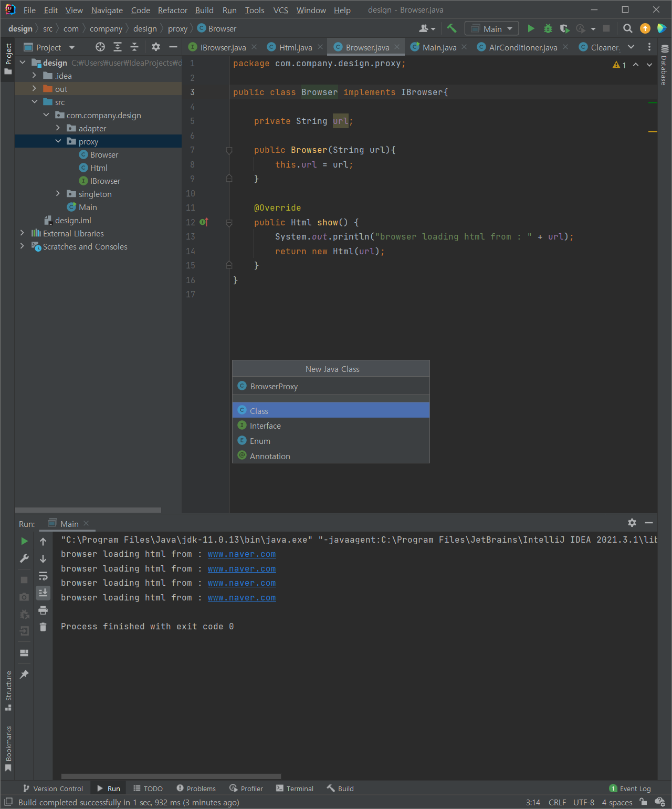Viewport: 672px width, 809px height.
Task: Toggle scroll to end in Run console
Action: click(43, 593)
